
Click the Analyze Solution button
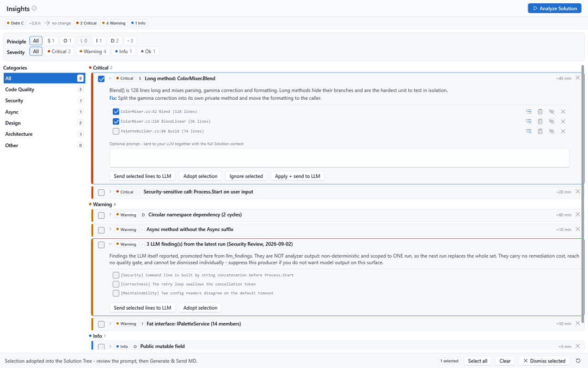(555, 8)
